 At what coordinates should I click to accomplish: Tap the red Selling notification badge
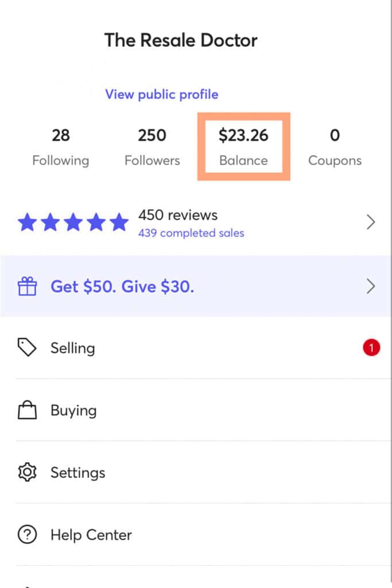(x=371, y=347)
